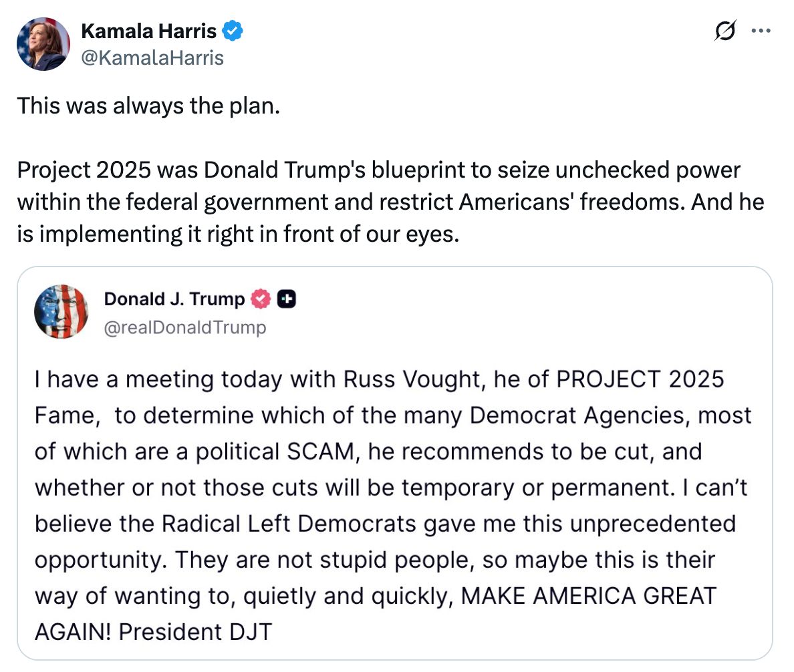Click the red verified badge beside Trump's name

259,300
